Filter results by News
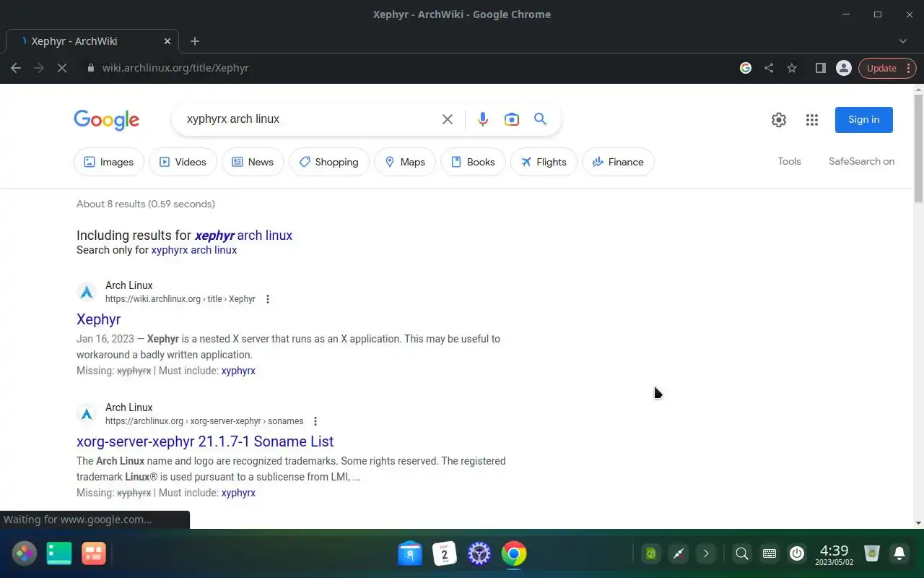The width and height of the screenshot is (924, 578). [253, 162]
